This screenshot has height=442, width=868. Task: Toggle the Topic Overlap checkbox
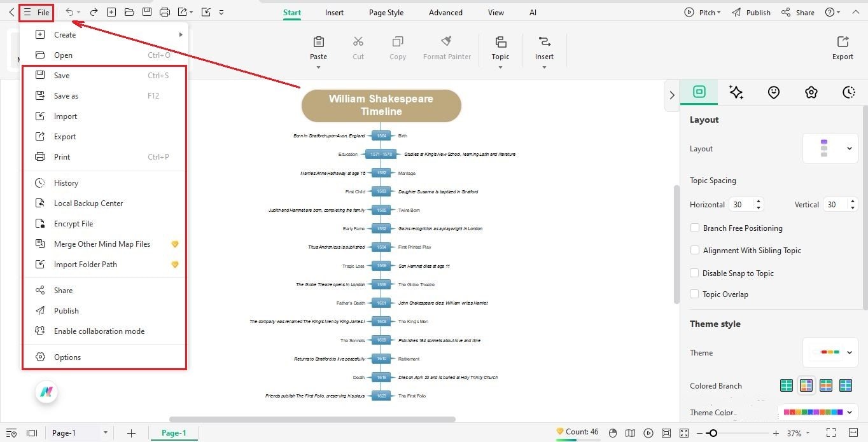pos(695,294)
